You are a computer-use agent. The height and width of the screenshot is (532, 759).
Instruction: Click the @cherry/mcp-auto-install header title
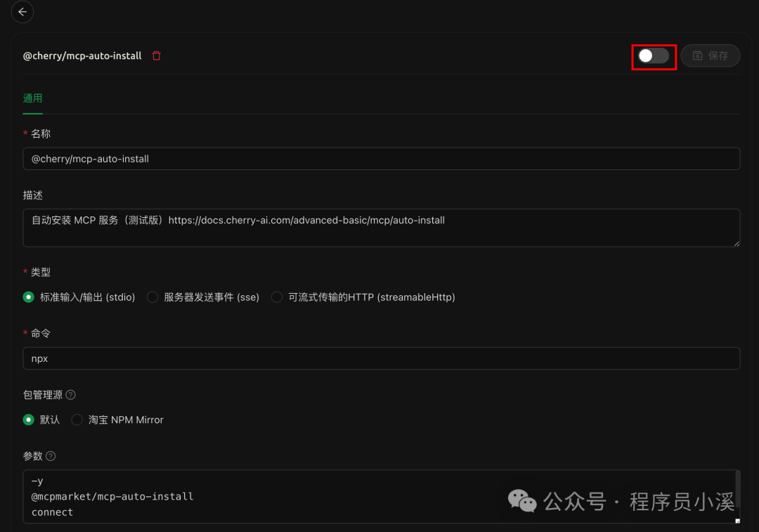coord(82,56)
